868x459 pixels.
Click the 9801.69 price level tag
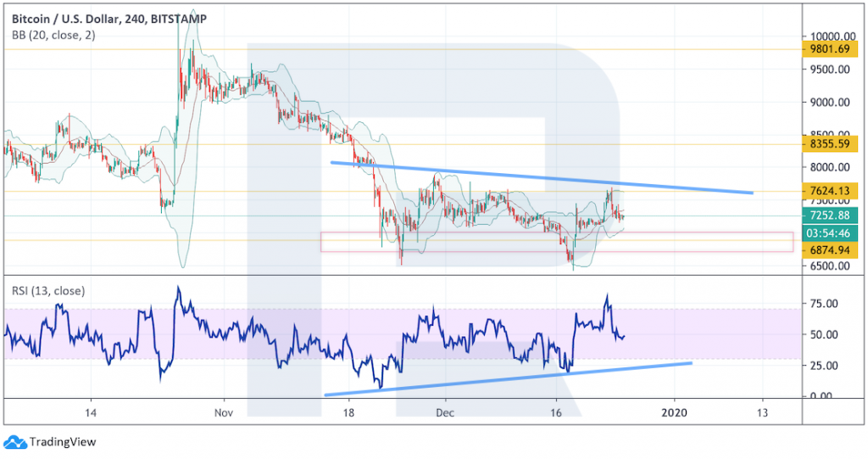pyautogui.click(x=829, y=48)
